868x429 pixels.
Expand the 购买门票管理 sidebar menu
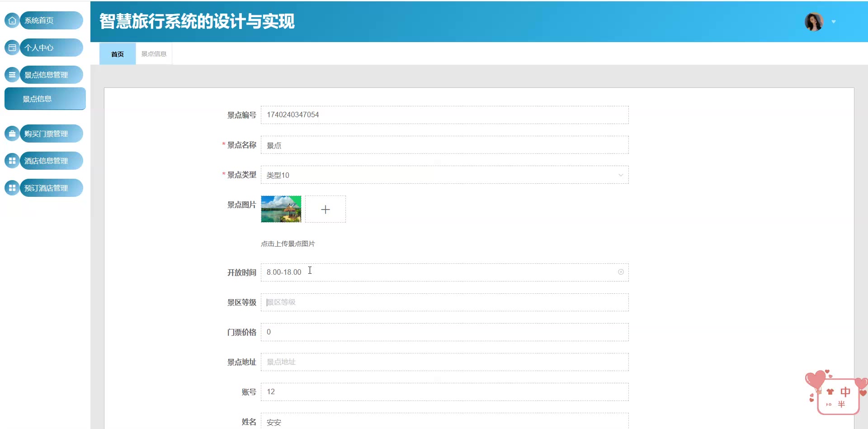[52, 133]
